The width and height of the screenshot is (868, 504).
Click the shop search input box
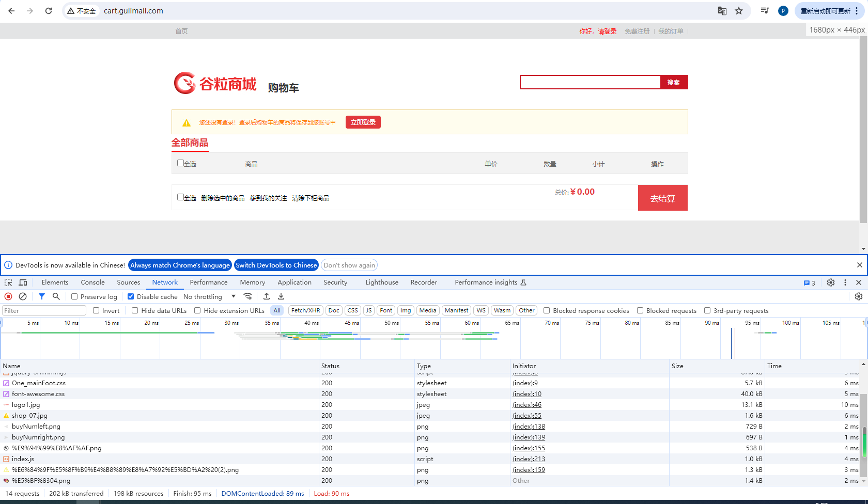pyautogui.click(x=590, y=82)
